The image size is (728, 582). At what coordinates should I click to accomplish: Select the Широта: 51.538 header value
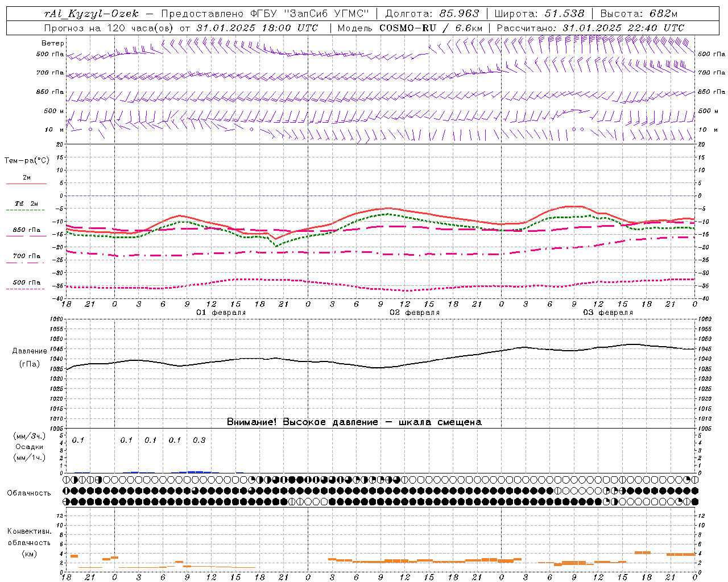click(x=539, y=14)
